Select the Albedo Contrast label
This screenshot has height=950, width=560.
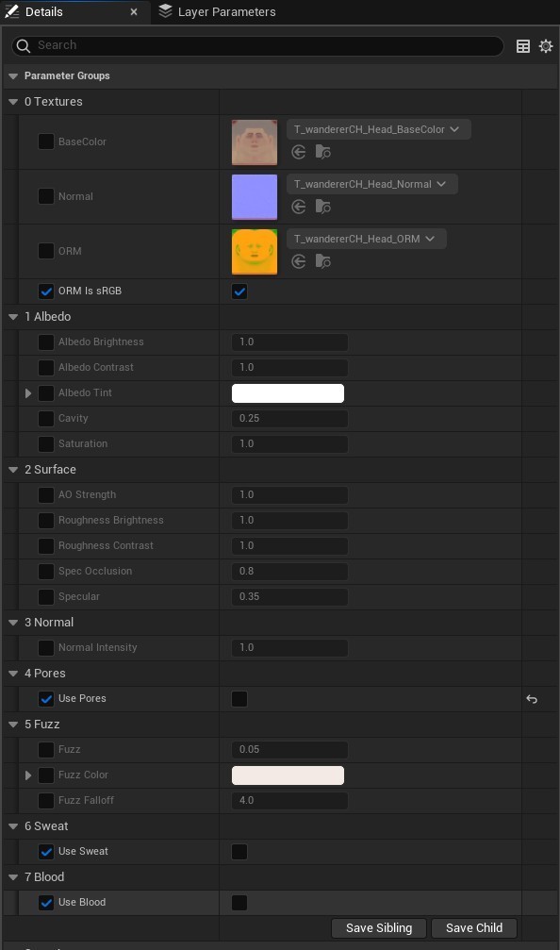(x=95, y=368)
